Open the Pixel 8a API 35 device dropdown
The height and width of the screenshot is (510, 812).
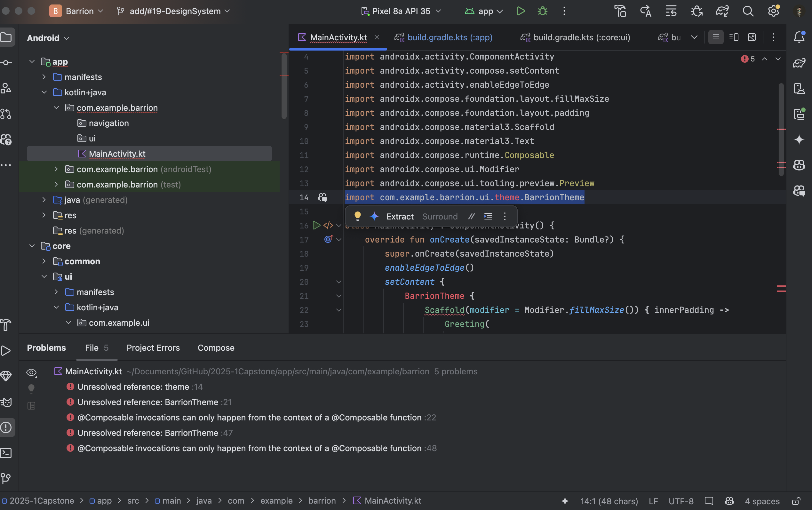click(x=401, y=11)
